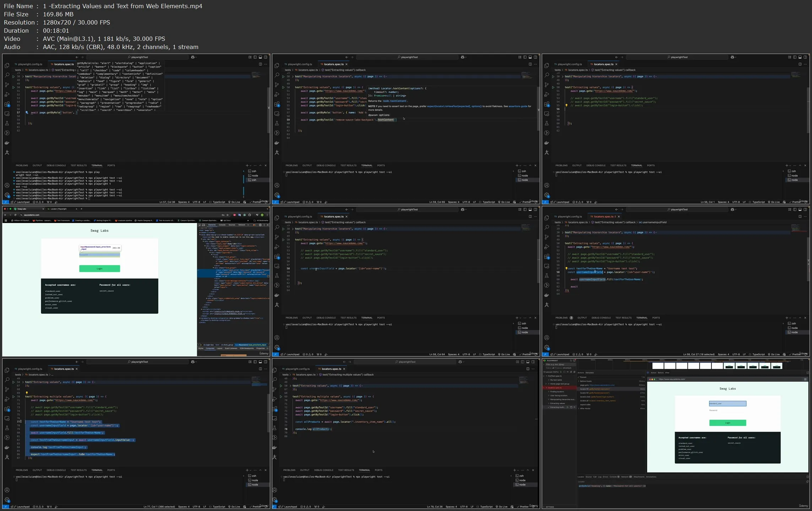Image resolution: width=812 pixels, height=511 pixels.
Task: Expand Before Hooks in the Playwright UI actions list
Action: pos(579,381)
